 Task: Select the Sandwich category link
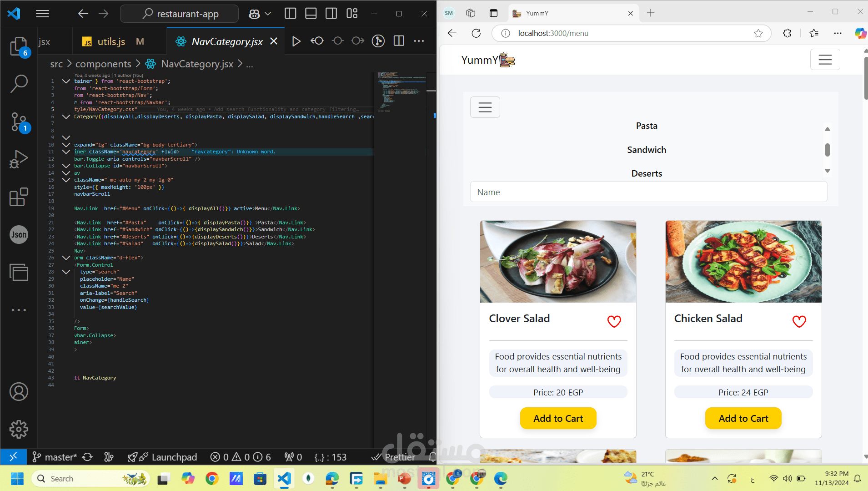[x=647, y=150]
